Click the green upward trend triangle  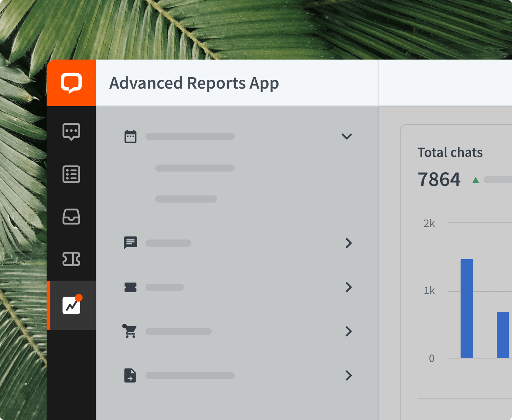click(x=476, y=180)
